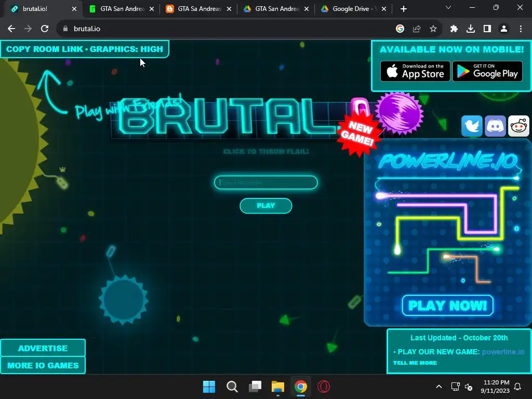Click PLAY NOW! on Powerline.io ad
532x399 pixels.
coord(447,305)
